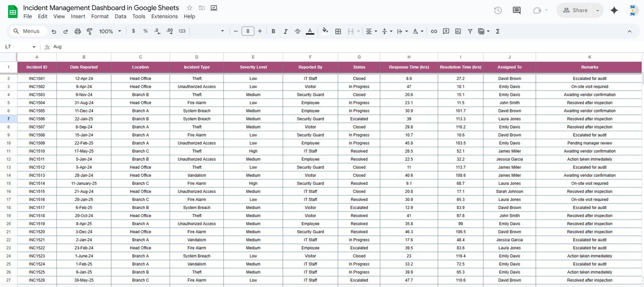
Task: Click the Borders icon
Action: [x=338, y=31]
